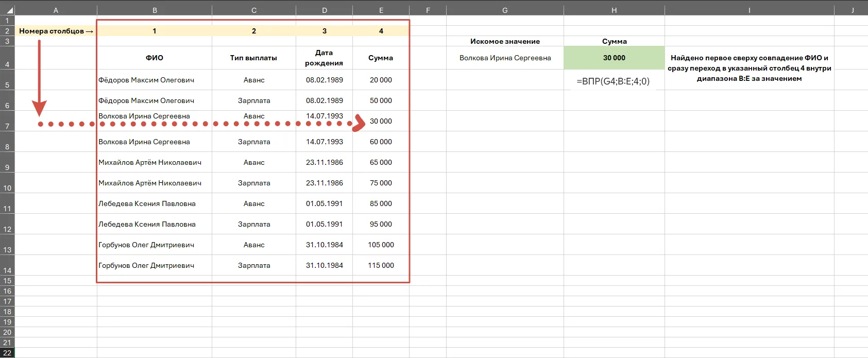Click the 'Тип выплаты' header cell

(x=254, y=58)
